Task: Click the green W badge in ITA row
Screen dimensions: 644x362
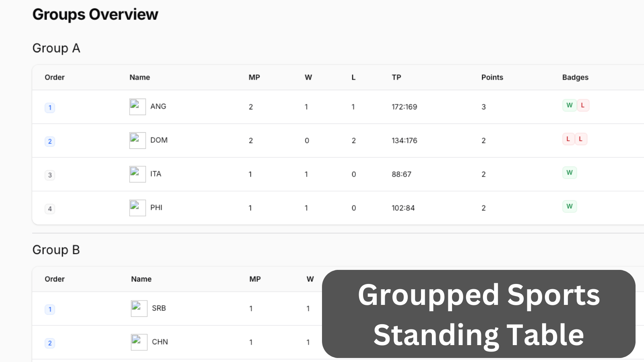Action: tap(569, 173)
